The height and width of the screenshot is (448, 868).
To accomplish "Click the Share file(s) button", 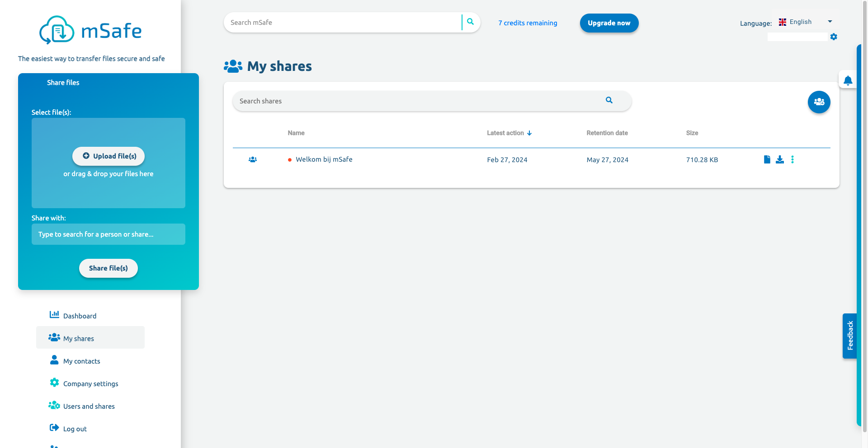I will (108, 268).
